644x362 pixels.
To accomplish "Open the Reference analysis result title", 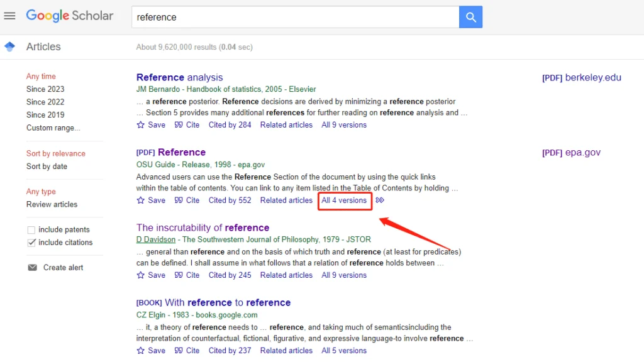I will [x=179, y=77].
